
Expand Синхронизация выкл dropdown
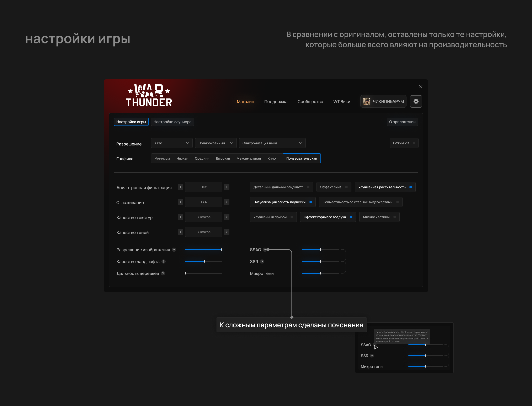coord(272,143)
